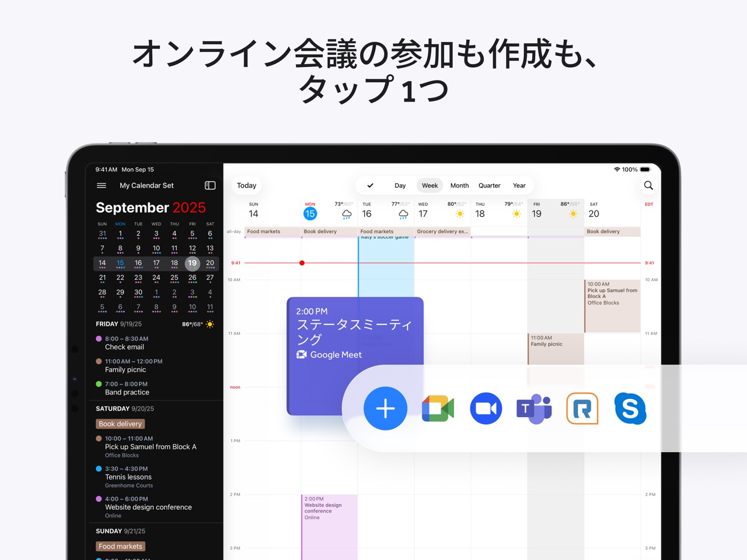Click the Thursday sunny weather icon
The height and width of the screenshot is (560, 747).
(516, 214)
